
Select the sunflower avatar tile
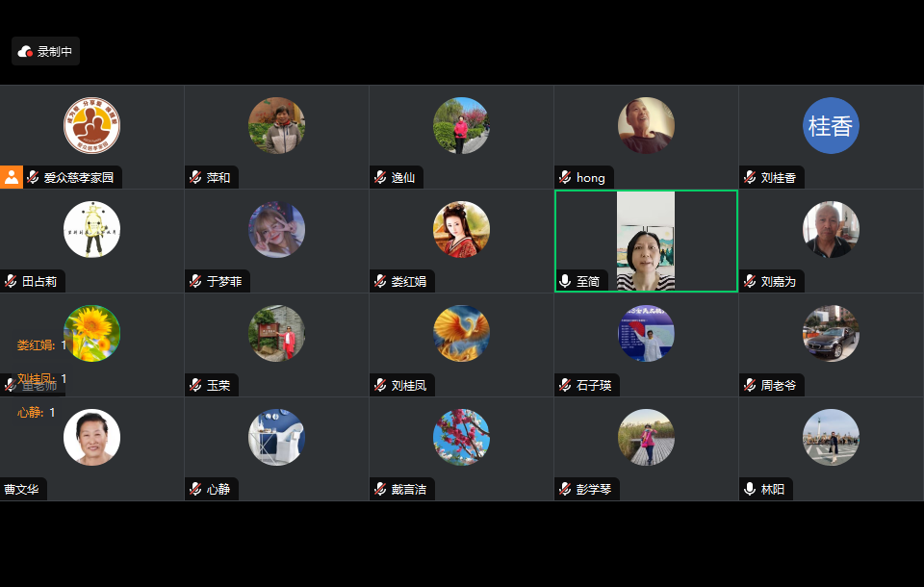point(92,334)
